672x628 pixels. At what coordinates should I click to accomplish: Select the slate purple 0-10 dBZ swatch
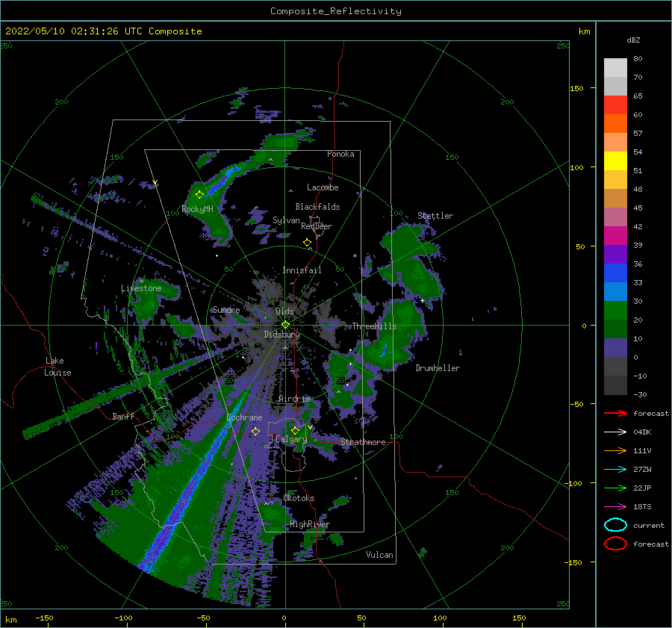615,348
